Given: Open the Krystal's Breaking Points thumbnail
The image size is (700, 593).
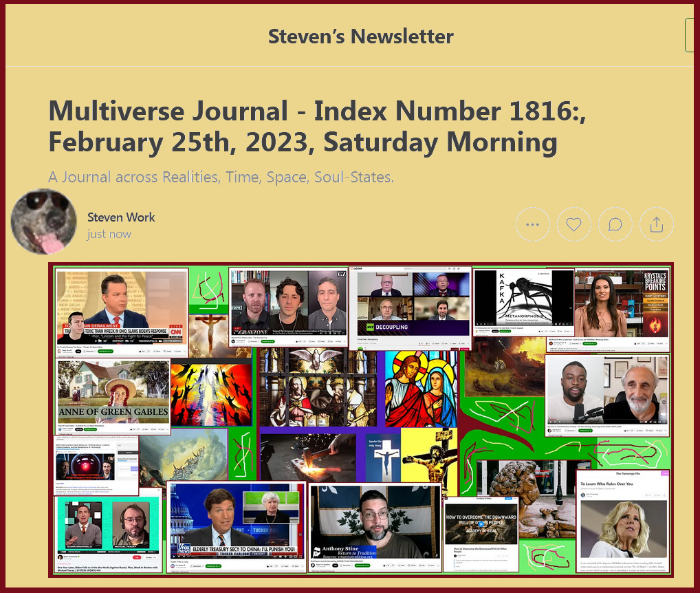Looking at the screenshot, I should click(622, 310).
